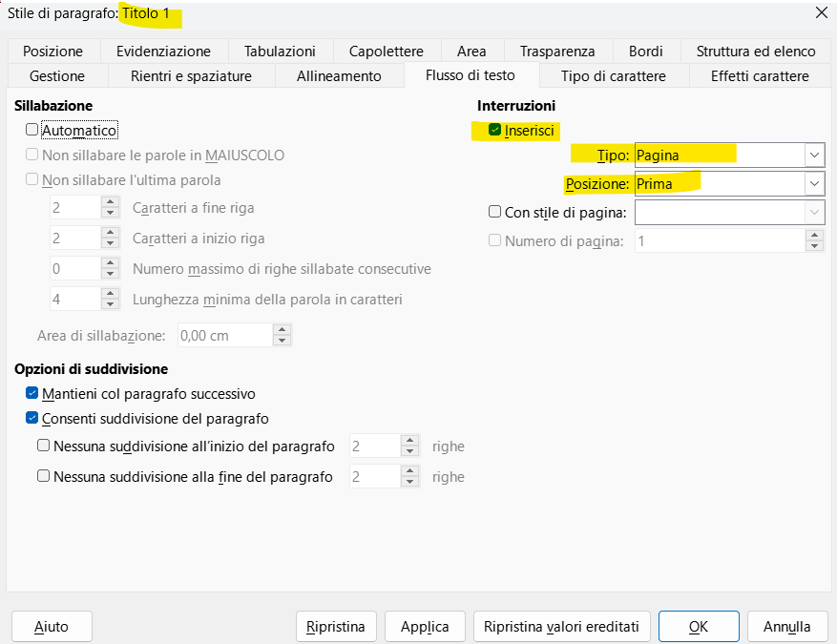Open the Capolettere tab
The height and width of the screenshot is (644, 837).
point(386,51)
